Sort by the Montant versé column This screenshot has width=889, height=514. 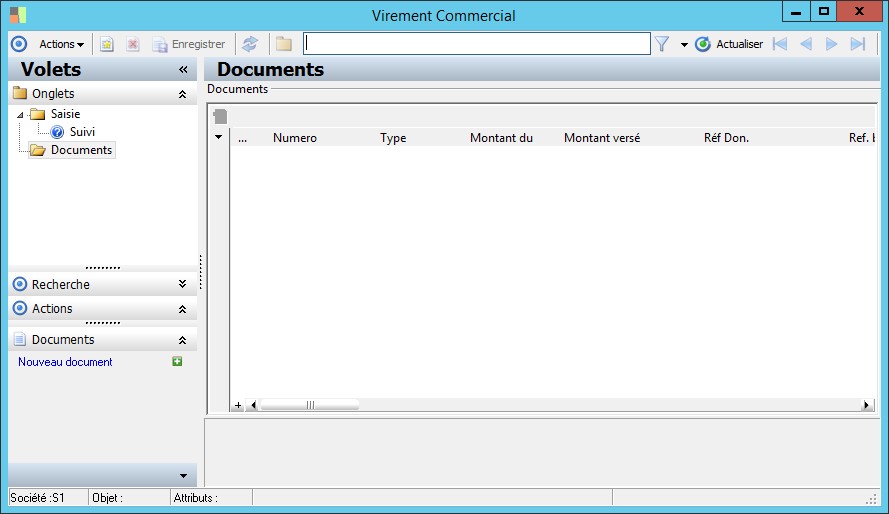point(602,138)
